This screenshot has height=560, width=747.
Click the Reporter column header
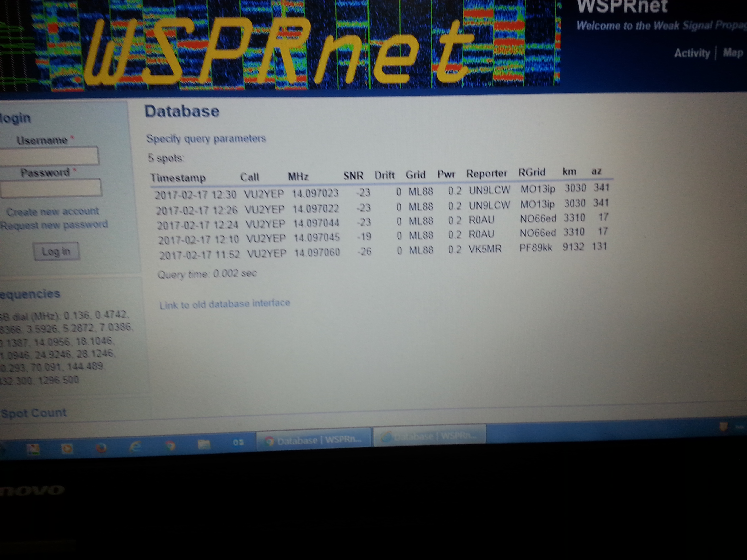pyautogui.click(x=487, y=173)
